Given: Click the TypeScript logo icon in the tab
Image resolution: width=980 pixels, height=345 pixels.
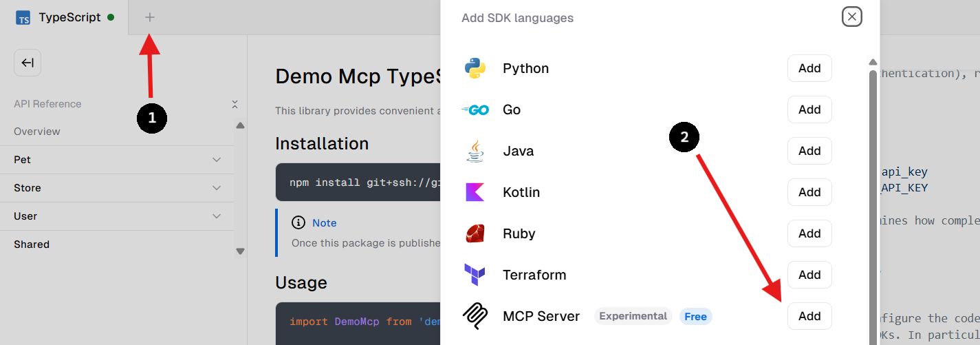Looking at the screenshot, I should point(24,18).
